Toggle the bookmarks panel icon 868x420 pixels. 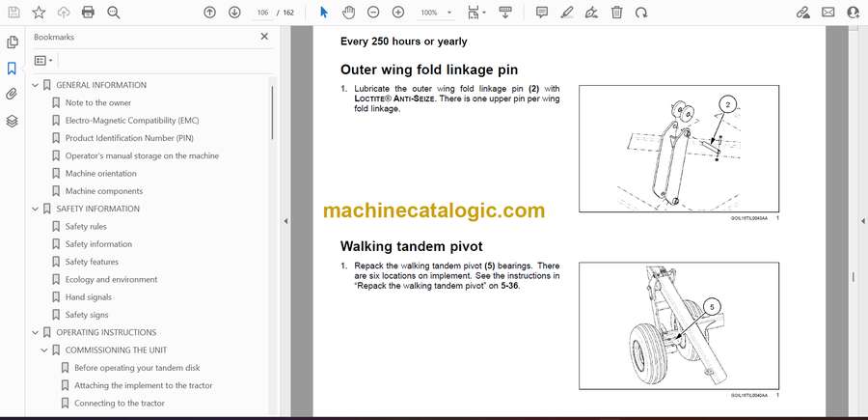[12, 69]
